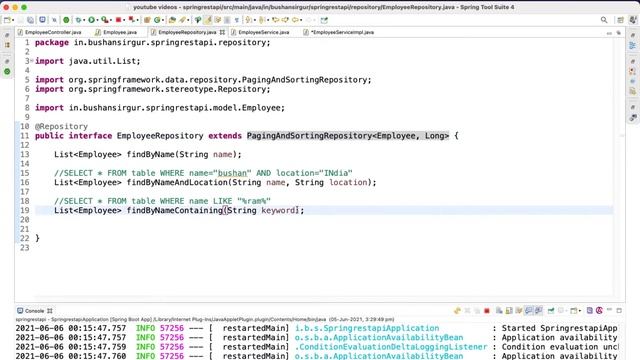
Task: Click the underlined word bushan in the comment
Action: 232,173
